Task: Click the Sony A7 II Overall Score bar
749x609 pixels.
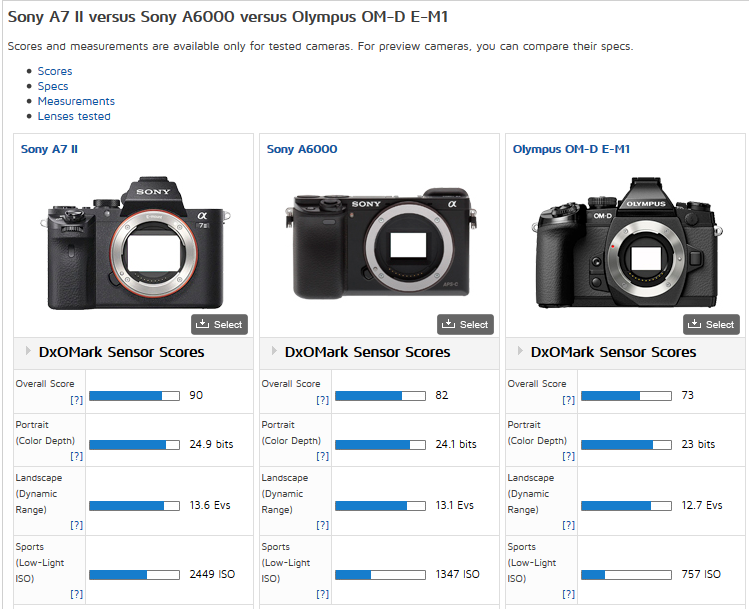Action: pyautogui.click(x=134, y=396)
